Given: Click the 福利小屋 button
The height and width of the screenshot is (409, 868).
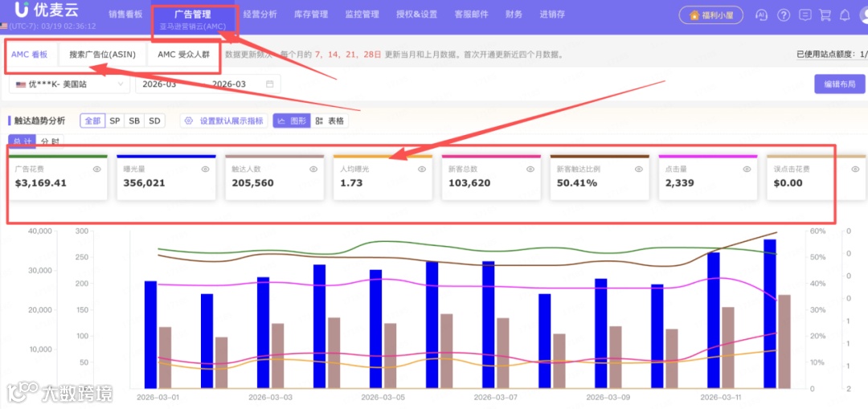Looking at the screenshot, I should 710,15.
